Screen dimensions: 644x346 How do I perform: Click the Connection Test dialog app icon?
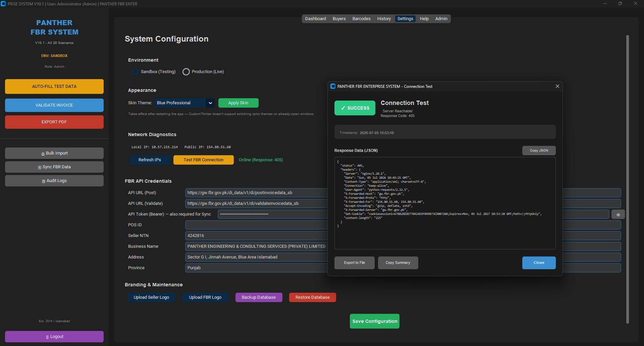[333, 86]
